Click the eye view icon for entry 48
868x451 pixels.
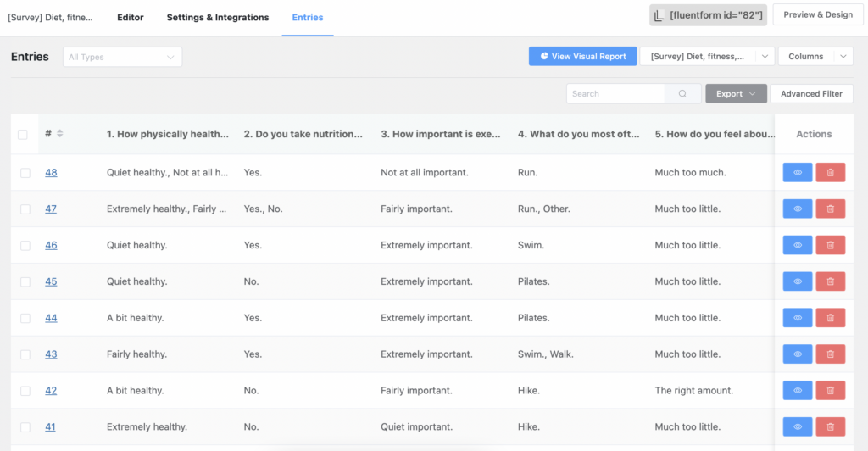[797, 173]
